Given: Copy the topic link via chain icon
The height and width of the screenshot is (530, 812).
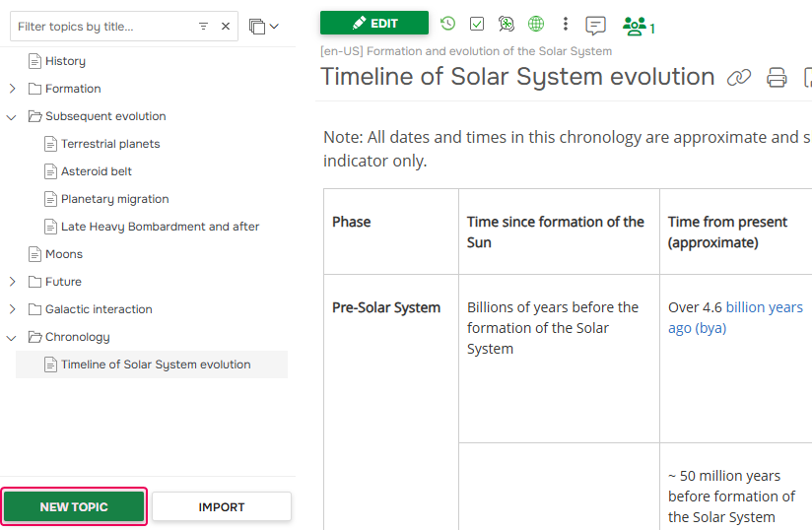Looking at the screenshot, I should point(739,78).
